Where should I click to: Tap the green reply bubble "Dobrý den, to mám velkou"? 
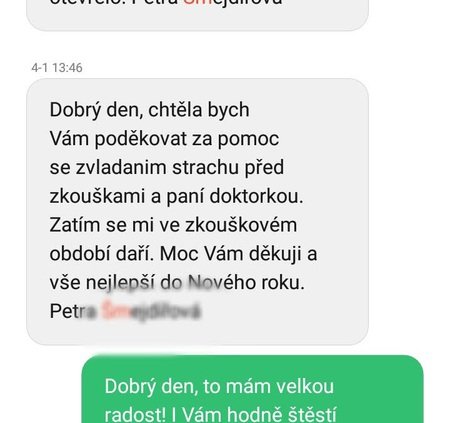click(x=253, y=389)
